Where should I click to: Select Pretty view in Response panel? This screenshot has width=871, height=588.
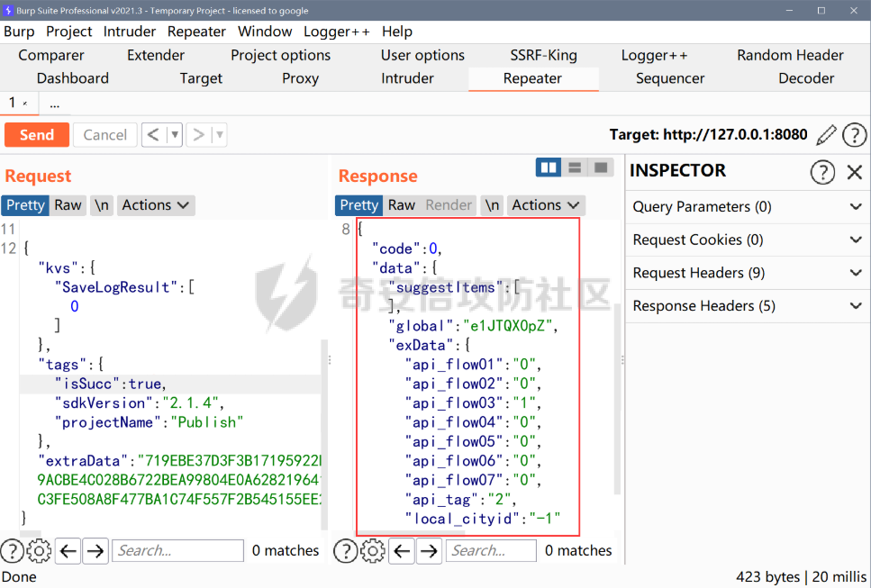(358, 205)
